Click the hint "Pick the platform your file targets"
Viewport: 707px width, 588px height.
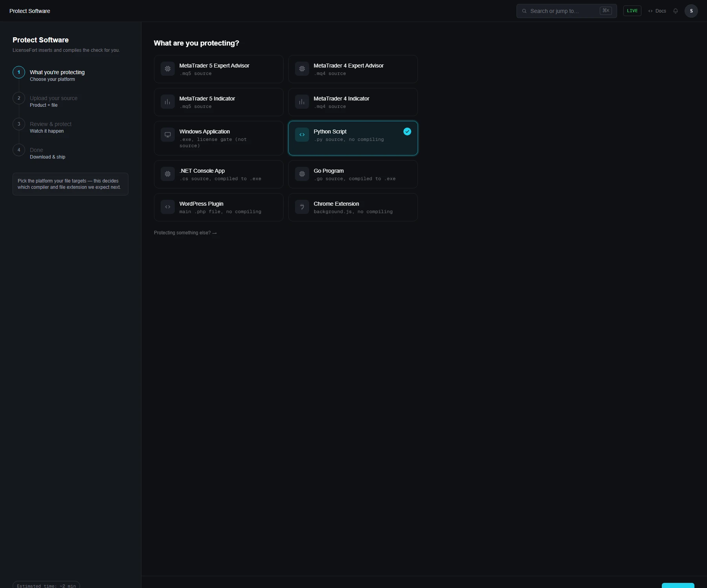click(70, 184)
